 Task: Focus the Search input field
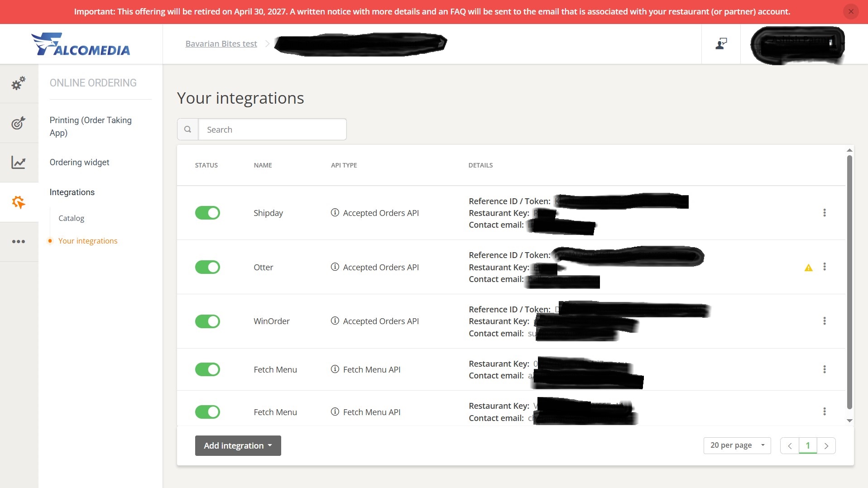point(272,129)
